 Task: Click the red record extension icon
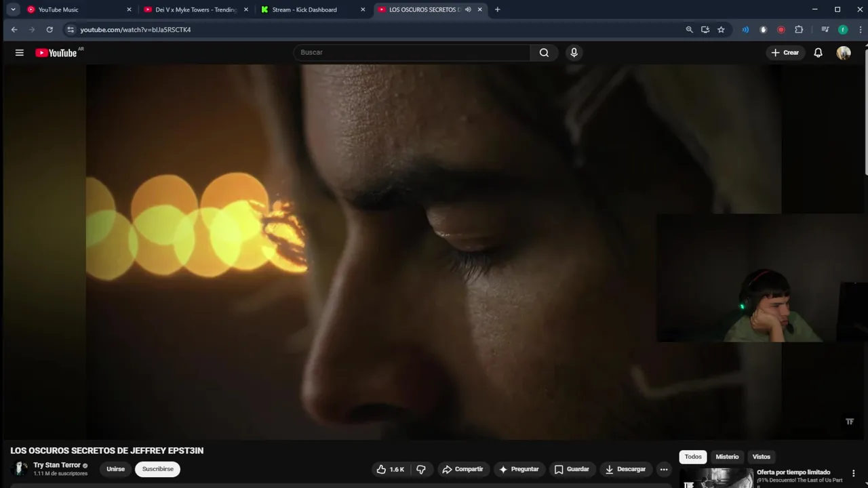click(x=781, y=30)
